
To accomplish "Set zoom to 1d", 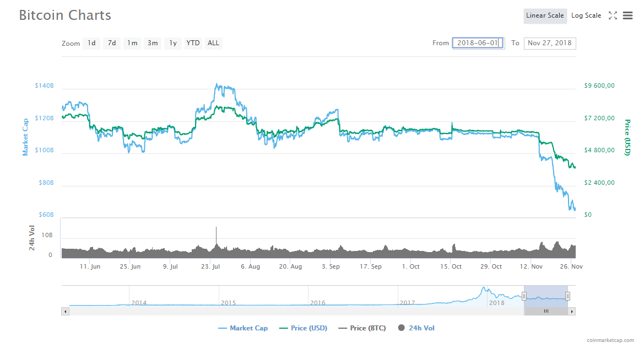I will [x=91, y=43].
